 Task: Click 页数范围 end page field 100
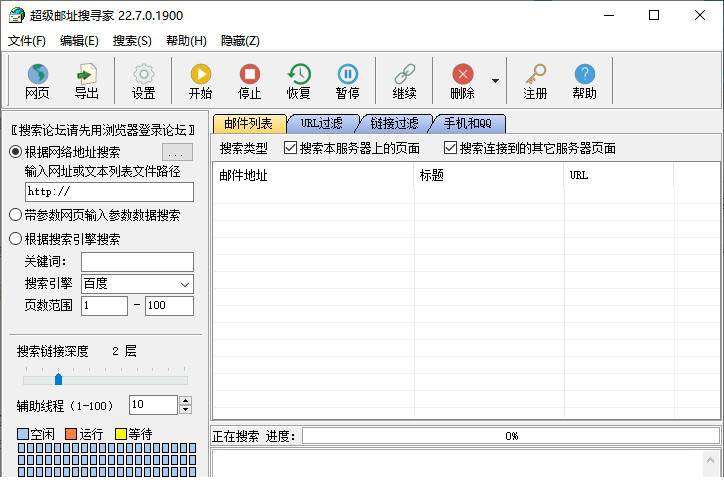169,306
